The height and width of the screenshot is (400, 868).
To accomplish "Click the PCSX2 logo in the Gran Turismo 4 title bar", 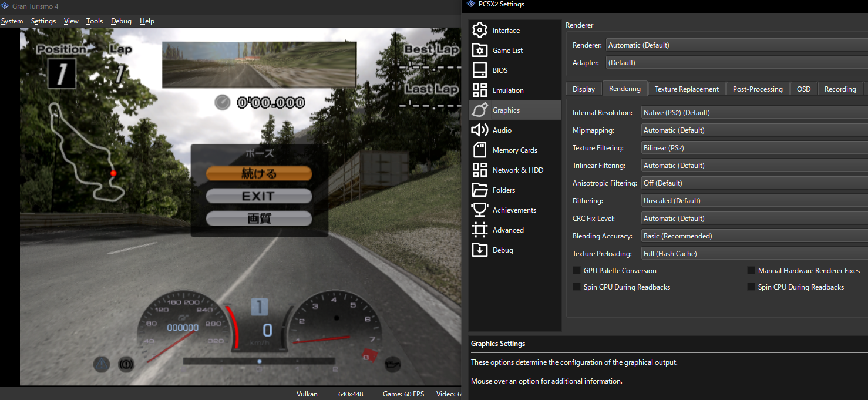I will coord(5,6).
